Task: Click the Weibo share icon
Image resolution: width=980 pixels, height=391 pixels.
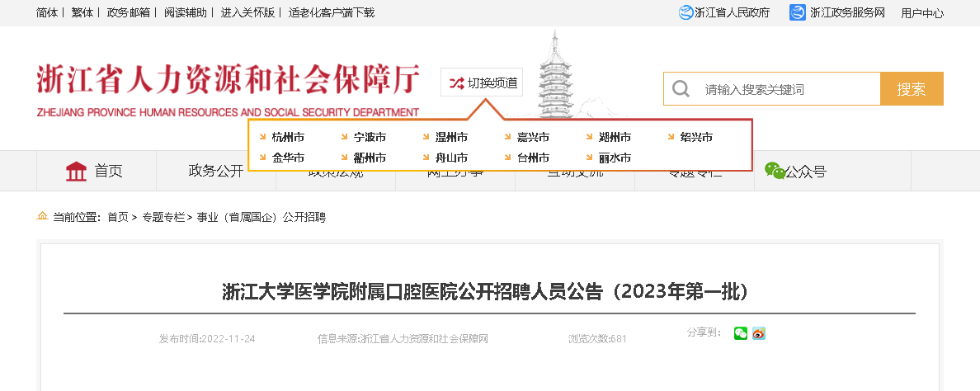Action: coord(759,333)
